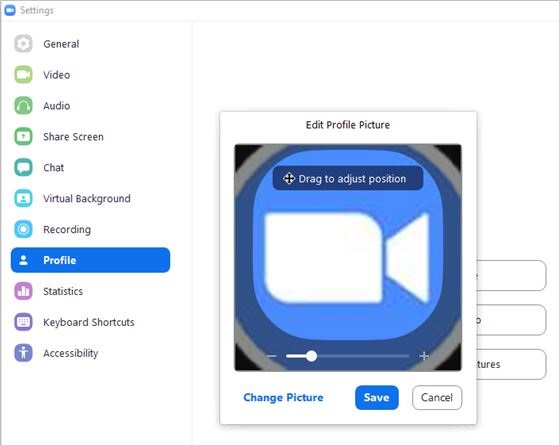Open Video settings tab
This screenshot has height=445, width=559.
click(91, 75)
